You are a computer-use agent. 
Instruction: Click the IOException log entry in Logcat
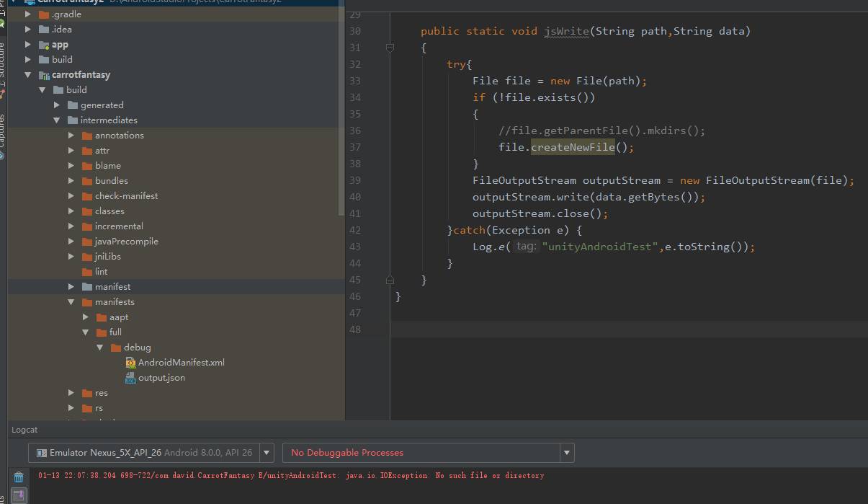pyautogui.click(x=291, y=476)
